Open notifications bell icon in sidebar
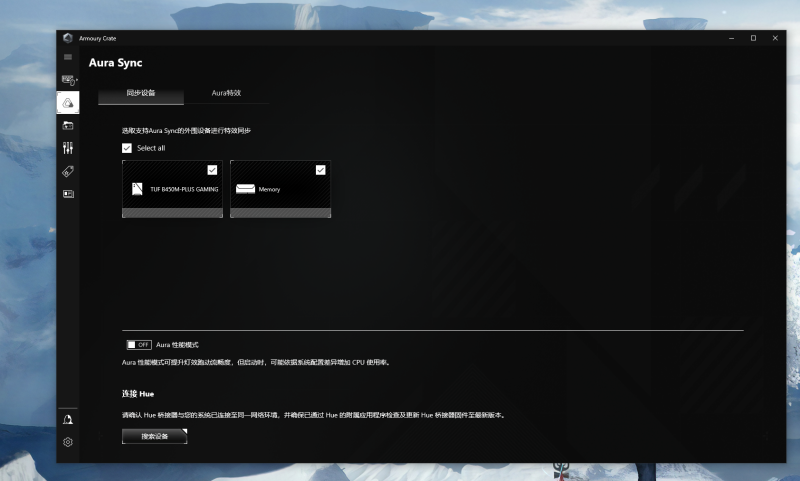 pos(68,419)
